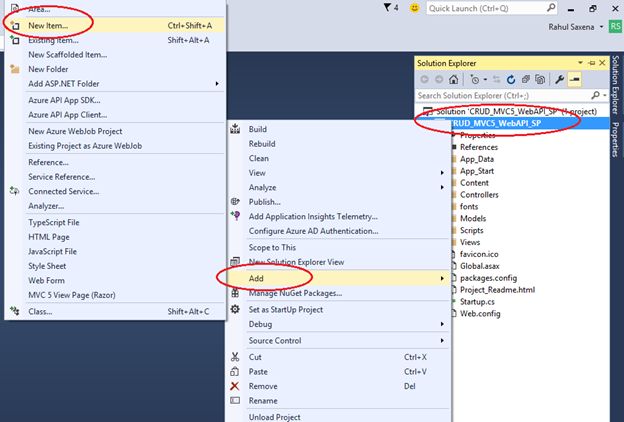
Task: Click the green RS account avatar
Action: 615,27
